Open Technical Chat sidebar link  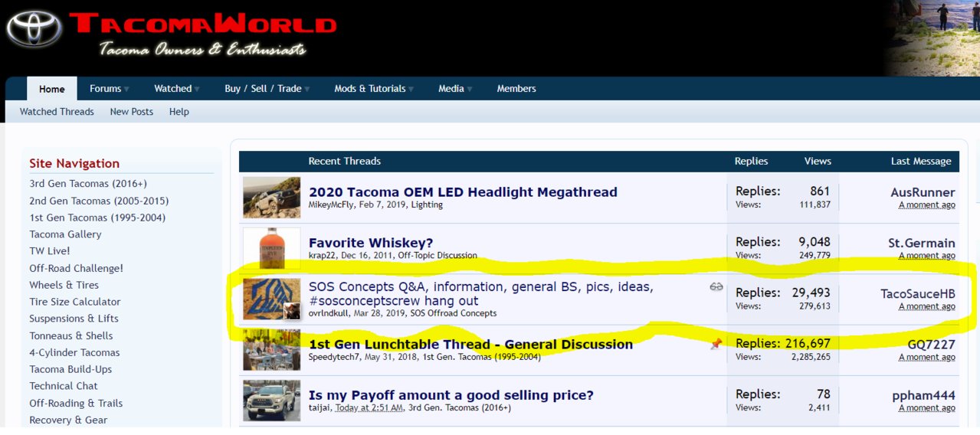tap(64, 386)
